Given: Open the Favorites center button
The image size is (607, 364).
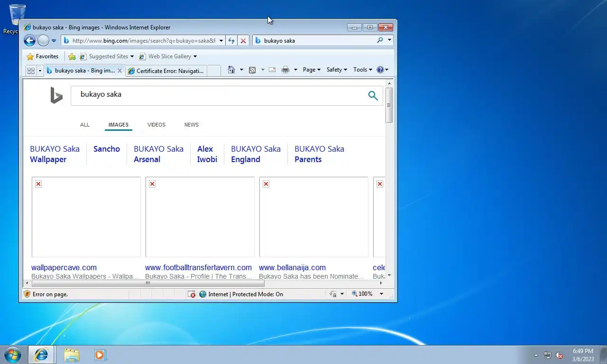Looking at the screenshot, I should click(43, 56).
